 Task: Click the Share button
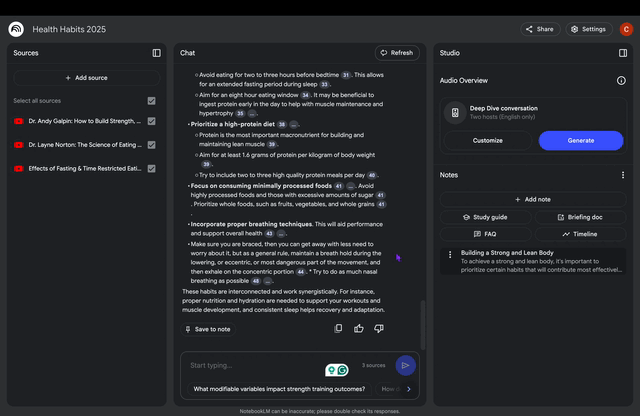pos(540,29)
